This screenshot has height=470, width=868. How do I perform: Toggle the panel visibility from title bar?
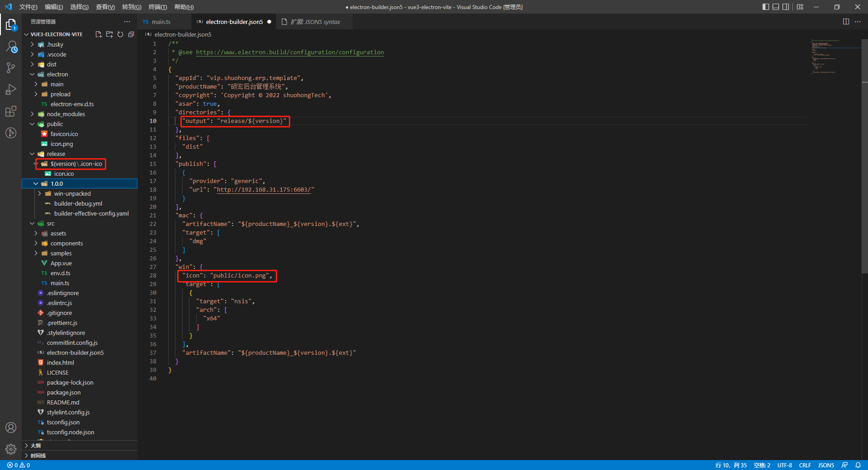click(775, 7)
